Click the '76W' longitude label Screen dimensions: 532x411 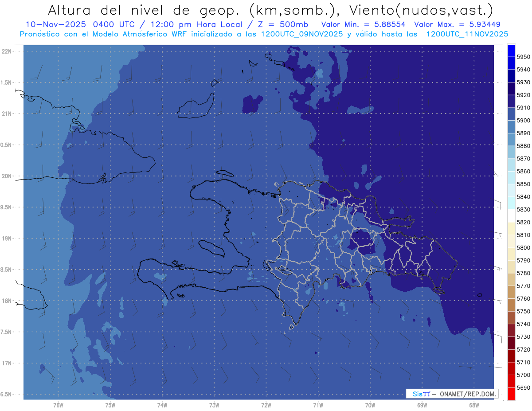coord(58,405)
